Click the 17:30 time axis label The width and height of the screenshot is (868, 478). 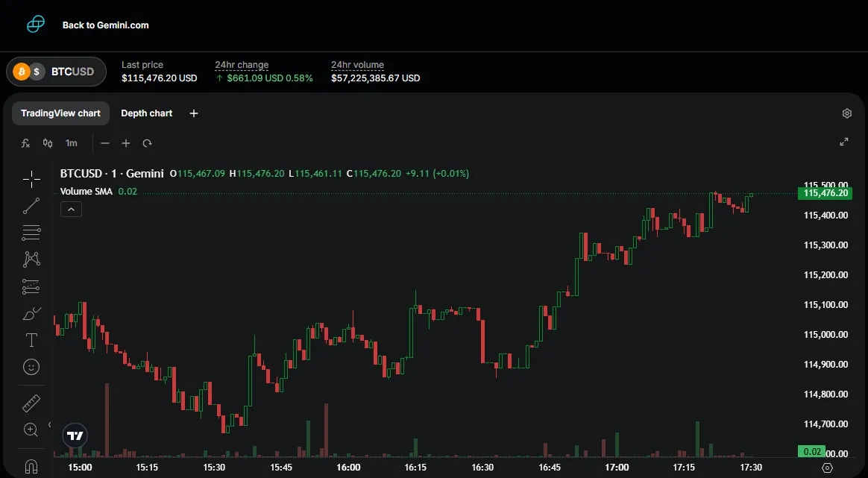pyautogui.click(x=751, y=468)
